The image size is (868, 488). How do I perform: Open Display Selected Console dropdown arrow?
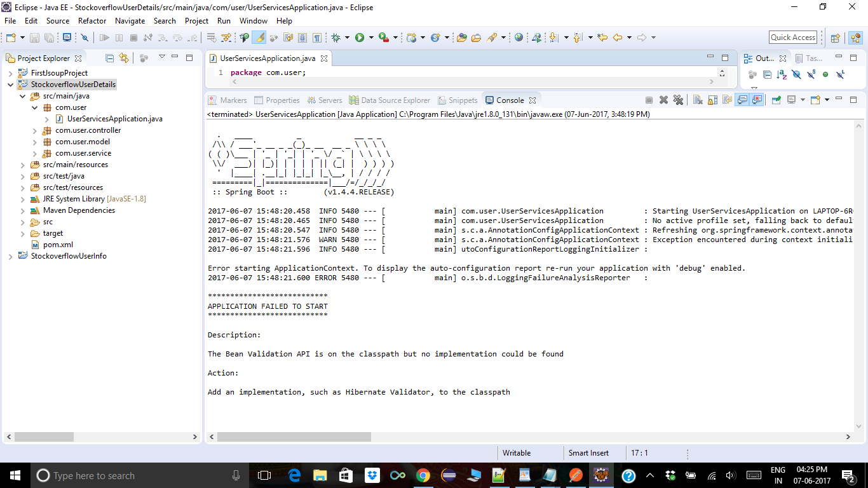tap(803, 100)
